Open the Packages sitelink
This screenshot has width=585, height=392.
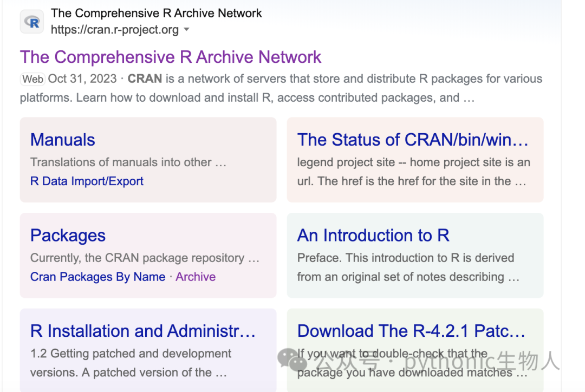68,236
